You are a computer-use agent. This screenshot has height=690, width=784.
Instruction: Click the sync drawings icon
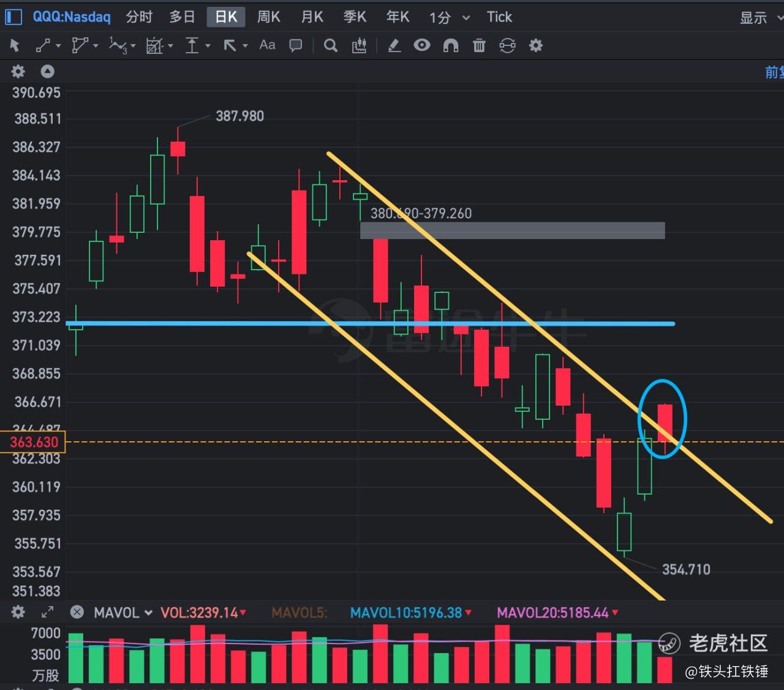[507, 45]
